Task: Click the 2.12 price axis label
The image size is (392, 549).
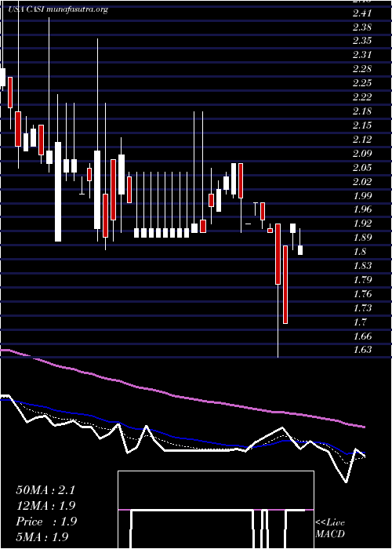Action: pos(362,140)
